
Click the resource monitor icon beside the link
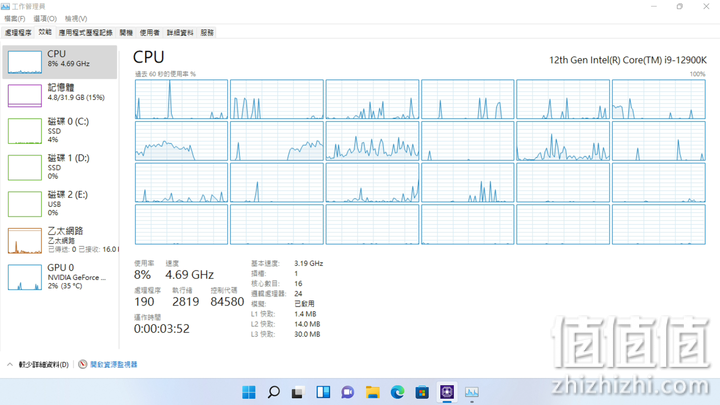pos(83,365)
